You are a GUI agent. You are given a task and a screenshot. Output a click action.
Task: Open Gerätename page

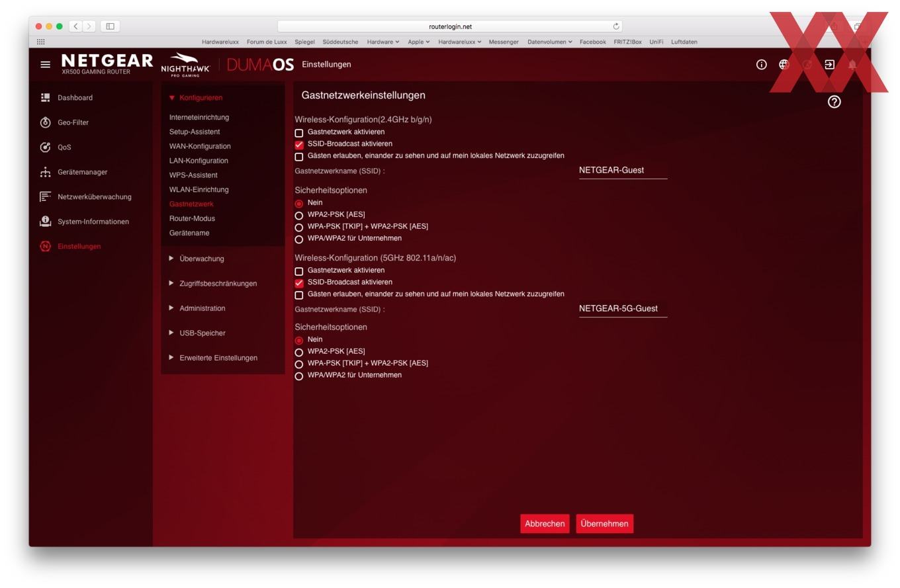click(x=189, y=233)
